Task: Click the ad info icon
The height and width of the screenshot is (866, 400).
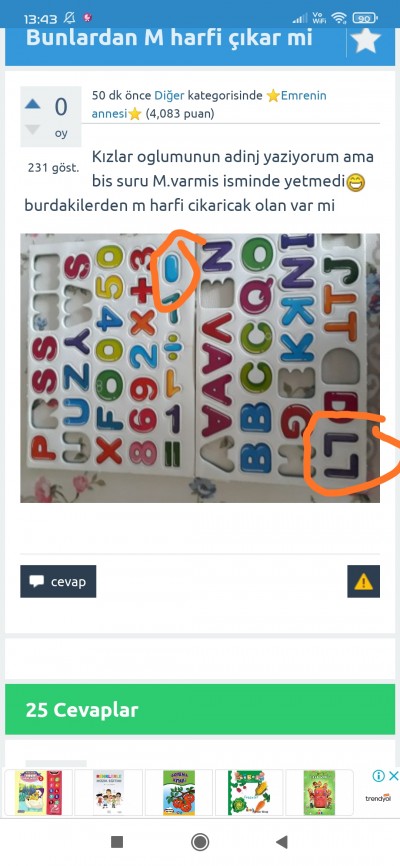Action: point(378,776)
